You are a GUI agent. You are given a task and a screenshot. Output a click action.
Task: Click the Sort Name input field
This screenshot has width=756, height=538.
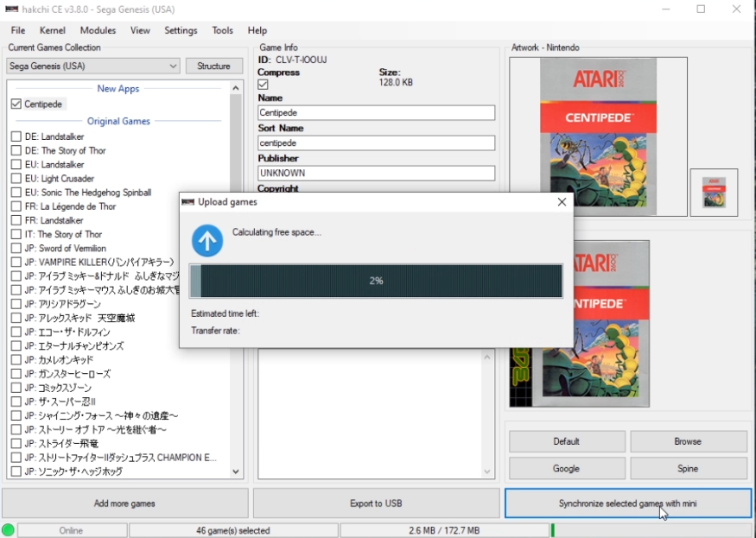(x=376, y=143)
